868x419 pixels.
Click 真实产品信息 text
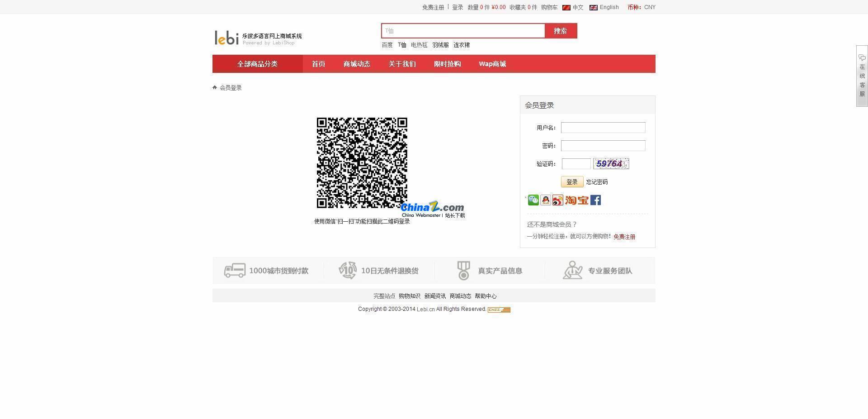point(500,271)
